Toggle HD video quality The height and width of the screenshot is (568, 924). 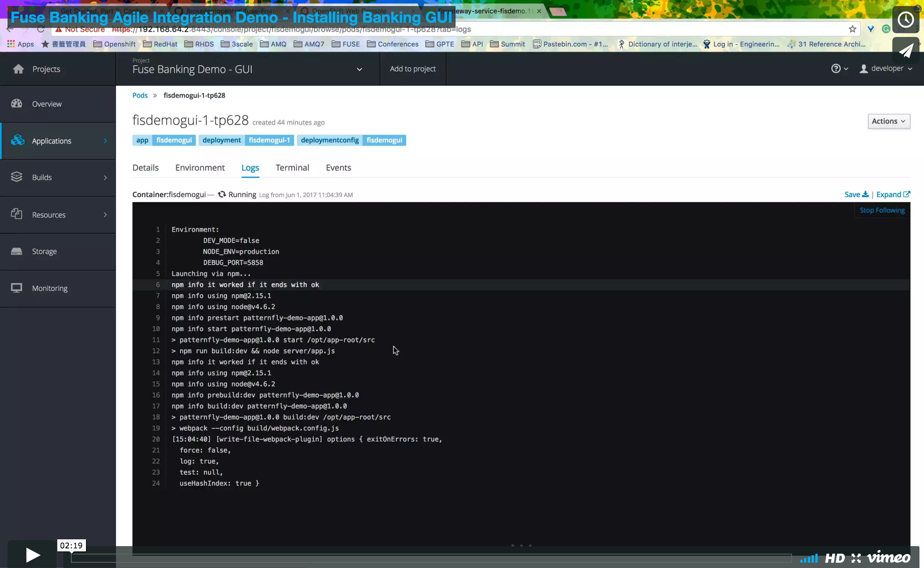pyautogui.click(x=834, y=558)
